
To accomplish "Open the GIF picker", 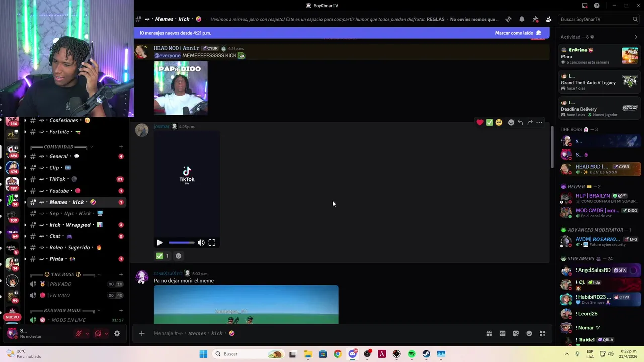I will pos(502,333).
